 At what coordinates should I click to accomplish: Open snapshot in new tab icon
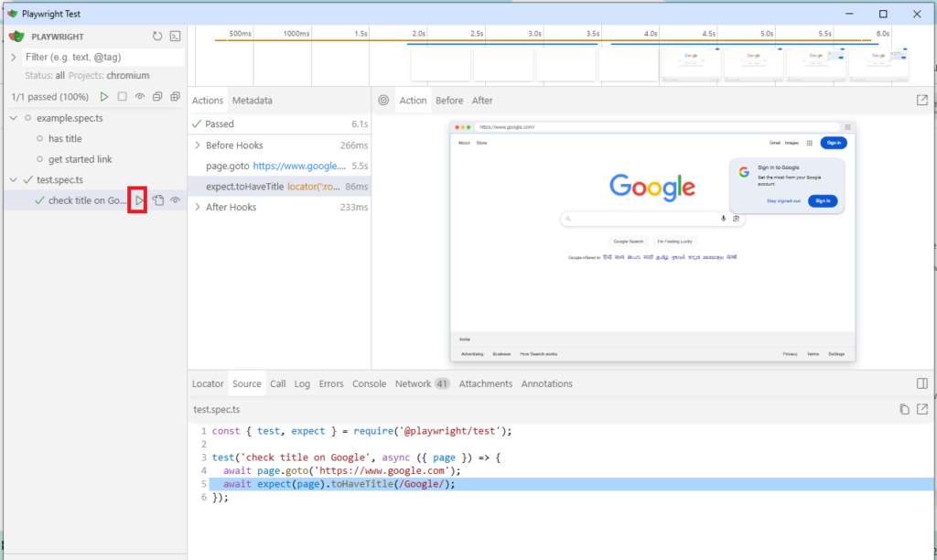click(922, 101)
